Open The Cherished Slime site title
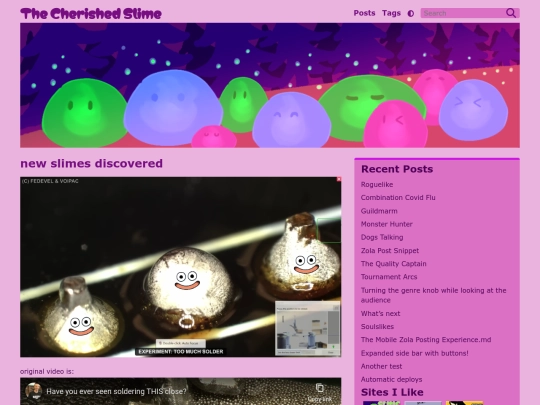The image size is (540, 405). [91, 14]
